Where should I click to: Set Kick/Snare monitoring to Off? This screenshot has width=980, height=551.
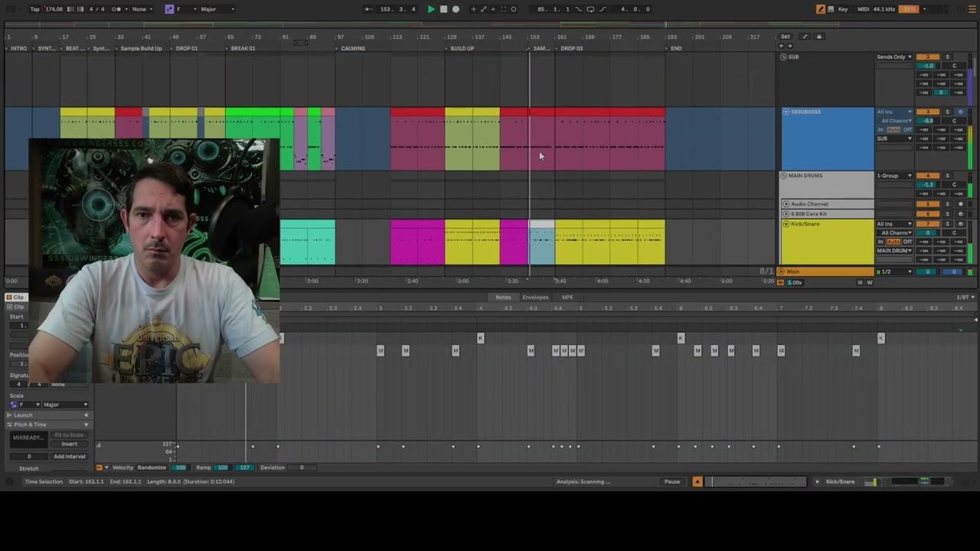click(908, 242)
